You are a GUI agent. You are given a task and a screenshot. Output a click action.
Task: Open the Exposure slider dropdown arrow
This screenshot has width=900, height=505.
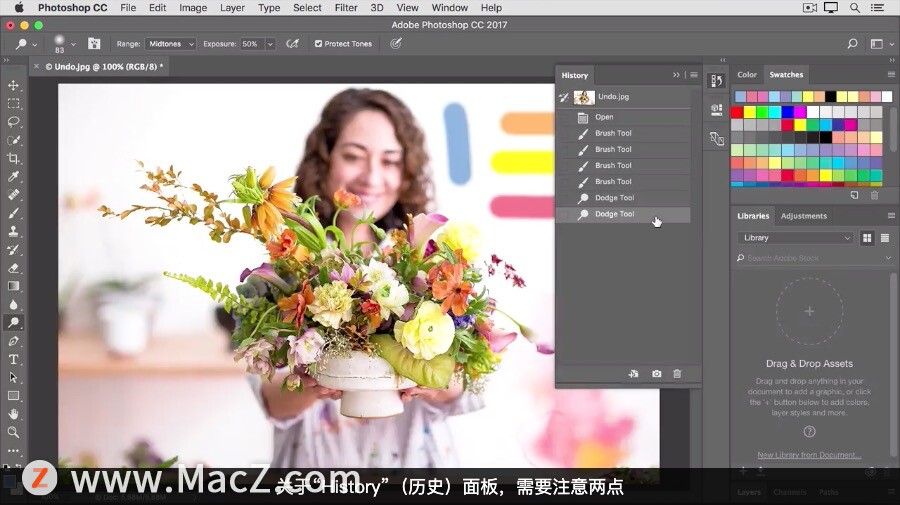[270, 44]
